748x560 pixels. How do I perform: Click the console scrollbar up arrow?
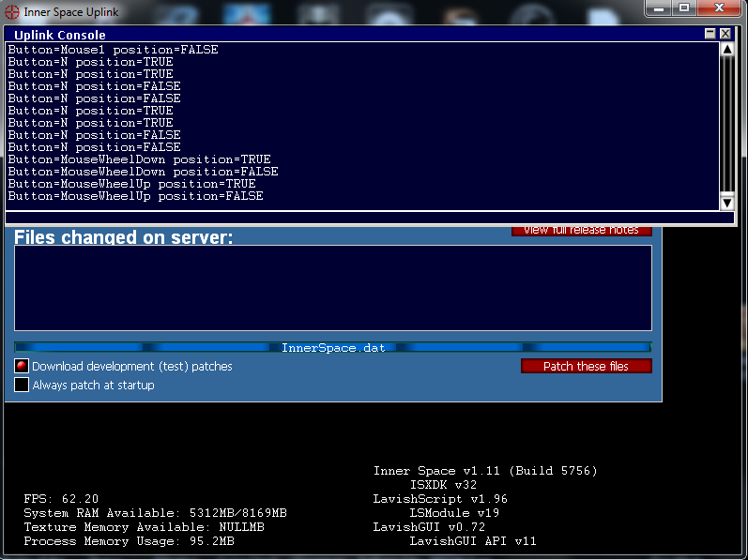tap(727, 49)
